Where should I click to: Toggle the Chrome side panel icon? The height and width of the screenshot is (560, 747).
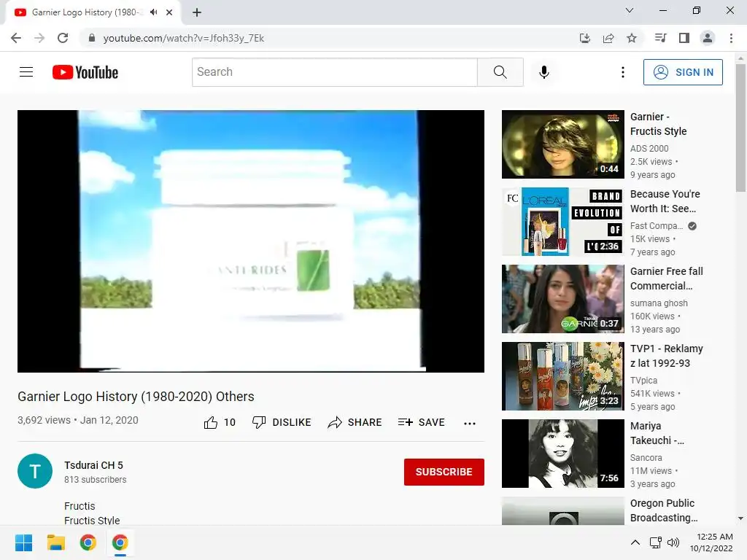pyautogui.click(x=684, y=38)
